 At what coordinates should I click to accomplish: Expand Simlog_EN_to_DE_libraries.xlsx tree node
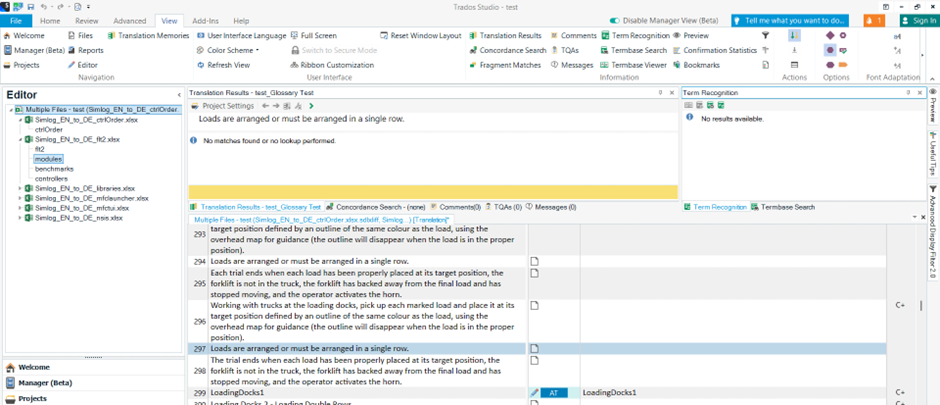[20, 188]
